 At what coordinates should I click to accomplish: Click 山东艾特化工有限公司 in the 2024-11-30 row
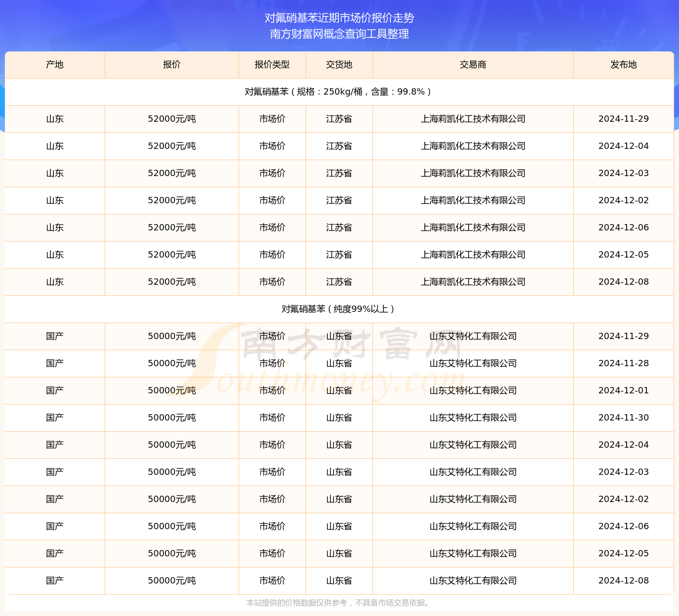click(473, 418)
